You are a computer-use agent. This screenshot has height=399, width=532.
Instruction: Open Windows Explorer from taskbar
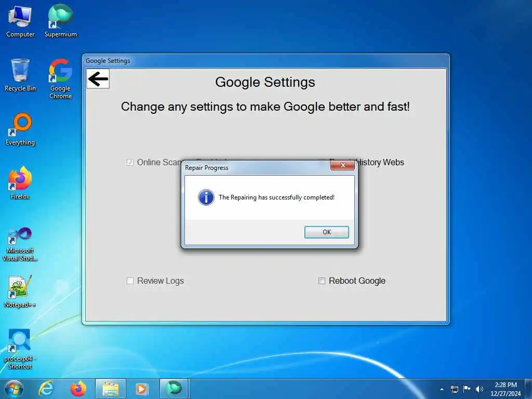pyautogui.click(x=111, y=389)
